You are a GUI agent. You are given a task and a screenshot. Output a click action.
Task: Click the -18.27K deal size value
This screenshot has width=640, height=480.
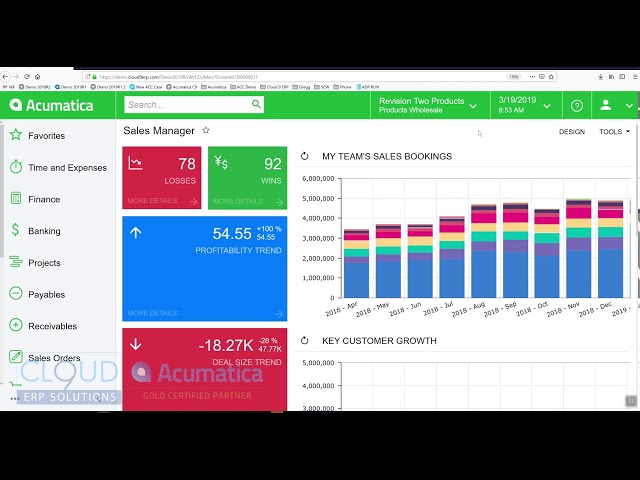pos(226,345)
